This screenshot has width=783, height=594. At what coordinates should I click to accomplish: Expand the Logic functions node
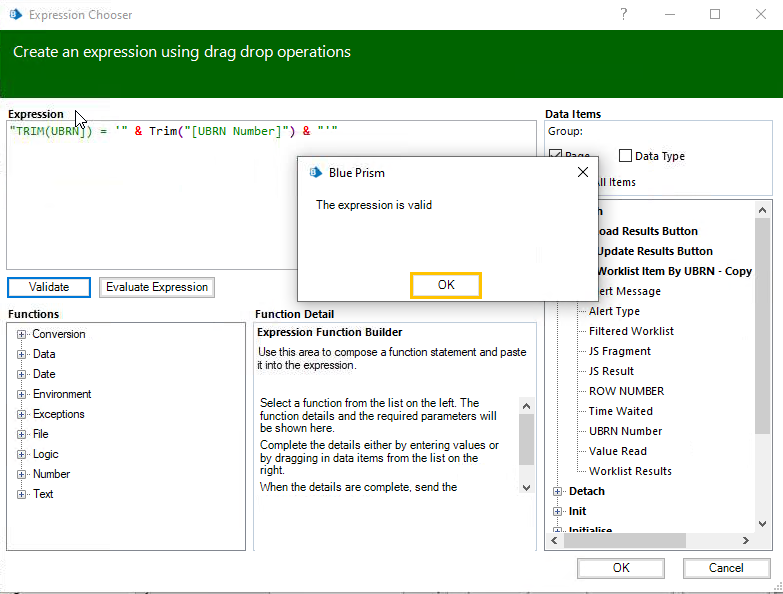pos(22,454)
